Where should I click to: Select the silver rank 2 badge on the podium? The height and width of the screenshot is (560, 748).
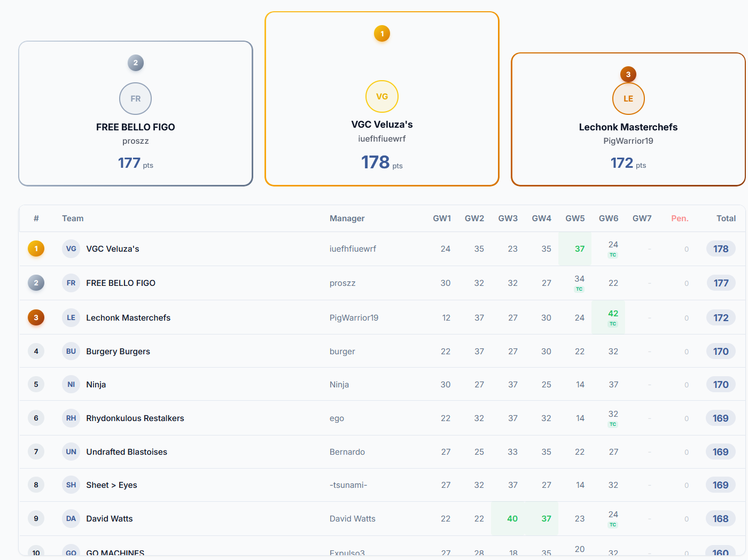[x=136, y=63]
